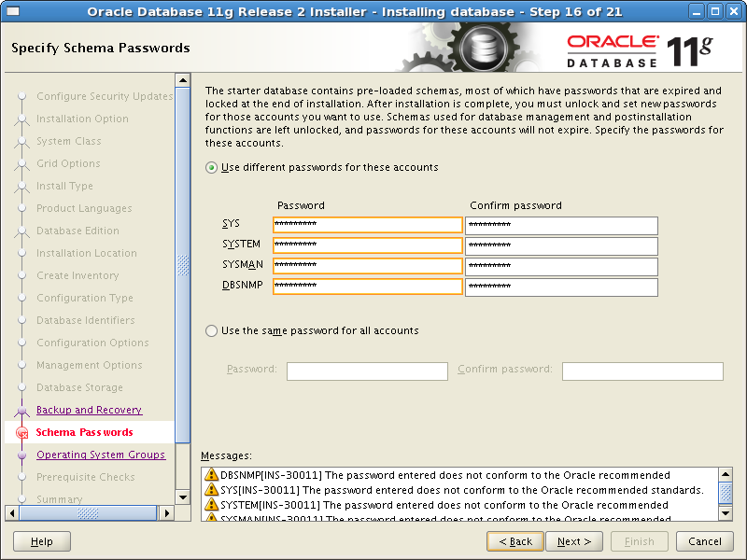Click the Configuration Options step
Screen dimensions: 747x560
tap(92, 343)
